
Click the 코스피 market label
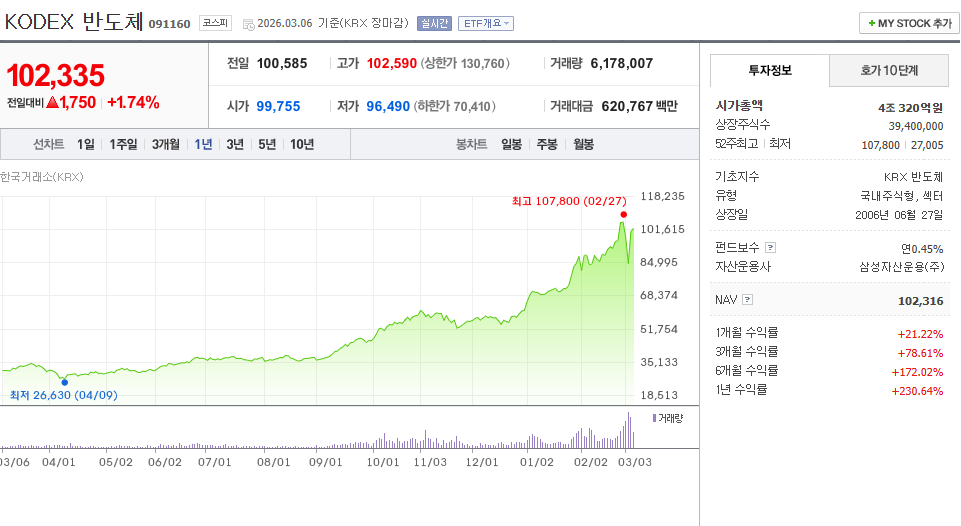pyautogui.click(x=215, y=23)
